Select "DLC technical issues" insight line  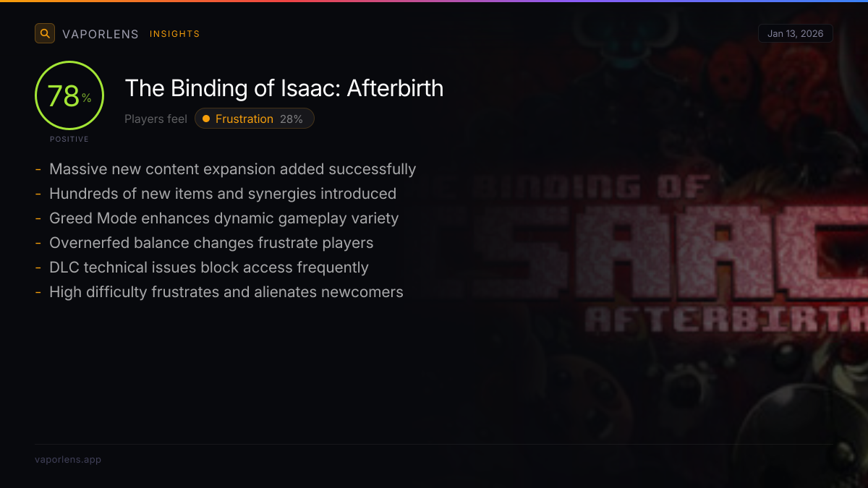(208, 267)
